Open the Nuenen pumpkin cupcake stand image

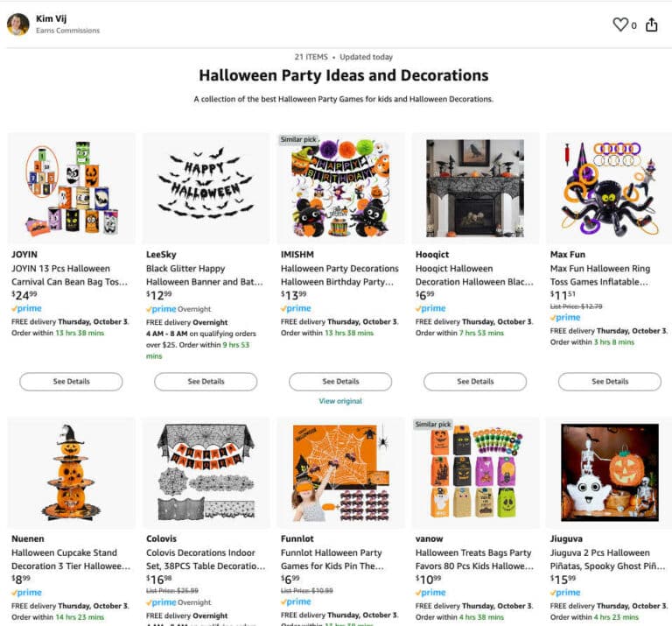tap(72, 473)
